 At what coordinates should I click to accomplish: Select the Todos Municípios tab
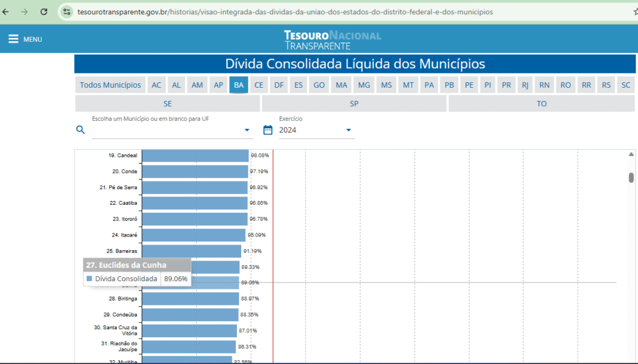pyautogui.click(x=110, y=85)
